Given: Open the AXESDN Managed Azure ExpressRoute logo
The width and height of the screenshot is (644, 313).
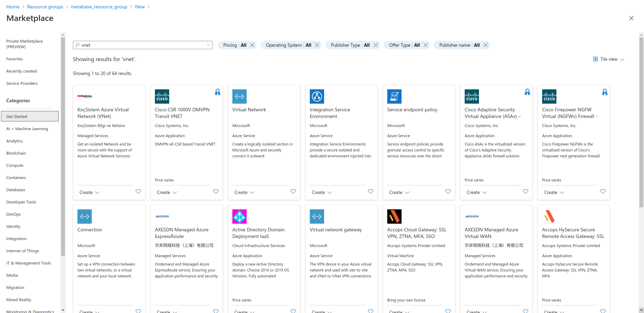Looking at the screenshot, I should 162,216.
